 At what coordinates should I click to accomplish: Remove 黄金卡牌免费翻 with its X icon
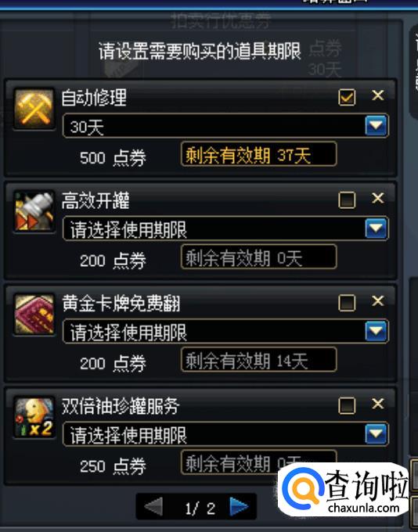click(x=377, y=301)
